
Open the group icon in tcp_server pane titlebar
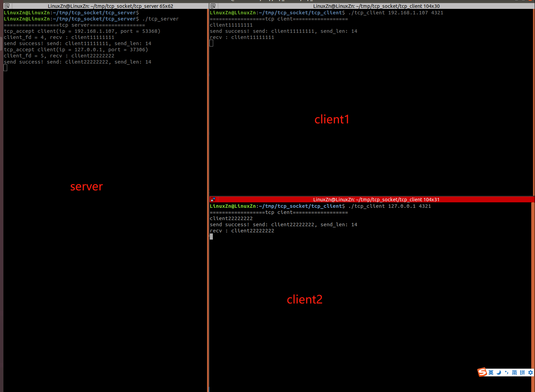(7, 6)
